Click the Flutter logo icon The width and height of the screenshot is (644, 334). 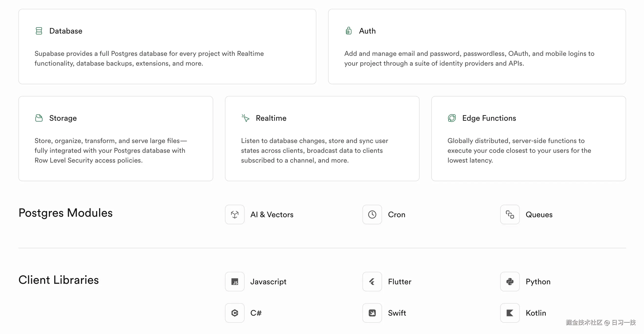[x=372, y=282]
